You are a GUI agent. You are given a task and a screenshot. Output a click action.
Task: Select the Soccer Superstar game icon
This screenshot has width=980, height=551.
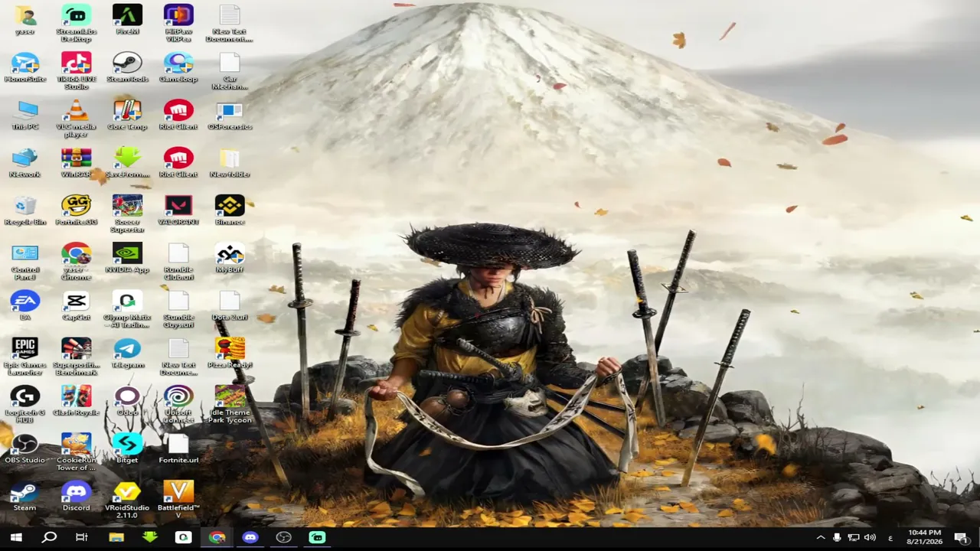click(127, 213)
